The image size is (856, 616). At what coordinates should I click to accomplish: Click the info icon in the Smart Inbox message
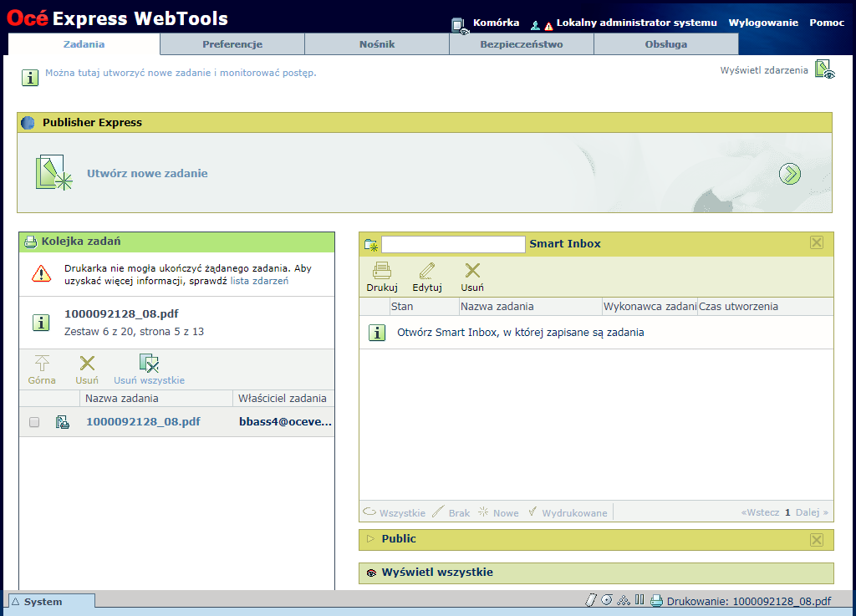coord(377,333)
